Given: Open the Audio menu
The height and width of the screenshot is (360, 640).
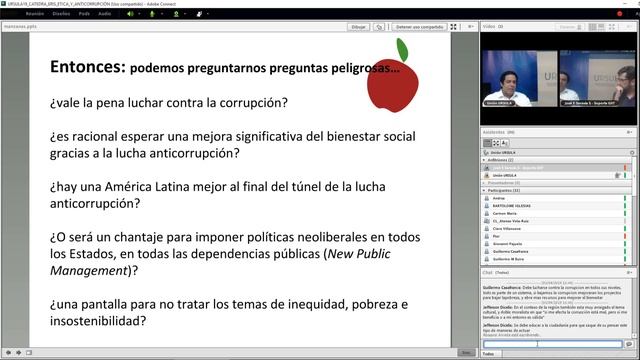Looking at the screenshot, I should (104, 14).
